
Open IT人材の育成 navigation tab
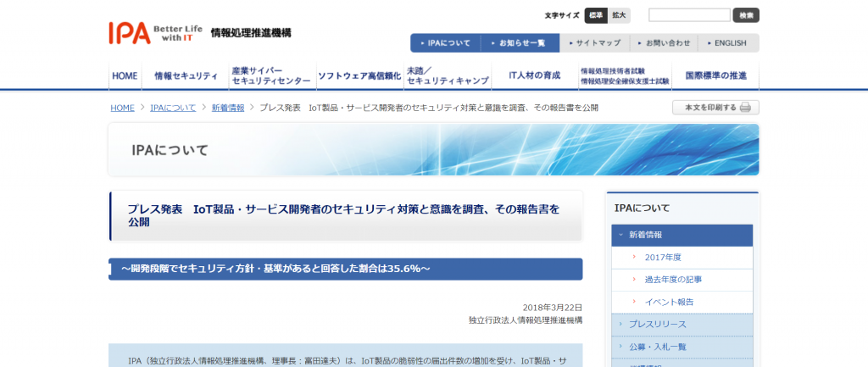coord(535,75)
